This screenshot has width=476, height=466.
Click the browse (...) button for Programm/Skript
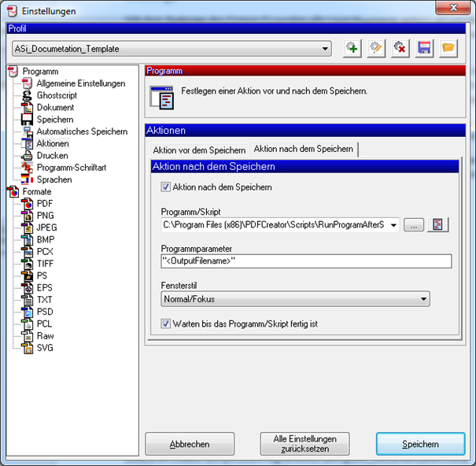[x=414, y=225]
